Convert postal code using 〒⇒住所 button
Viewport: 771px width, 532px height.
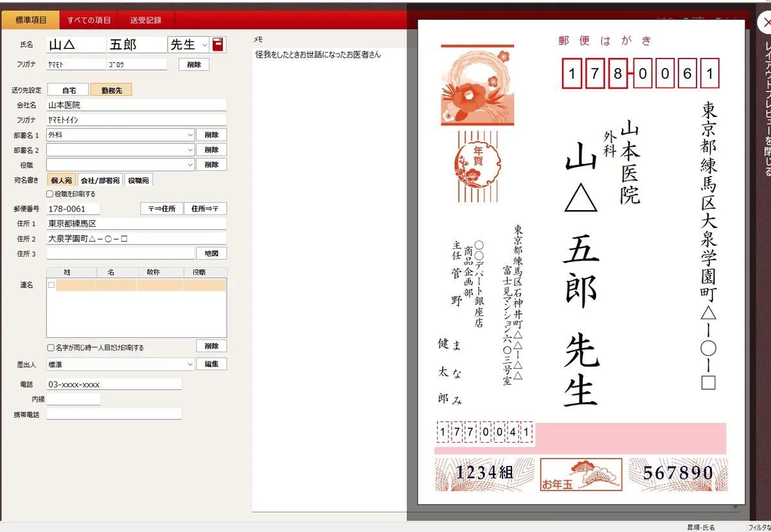[x=162, y=209]
